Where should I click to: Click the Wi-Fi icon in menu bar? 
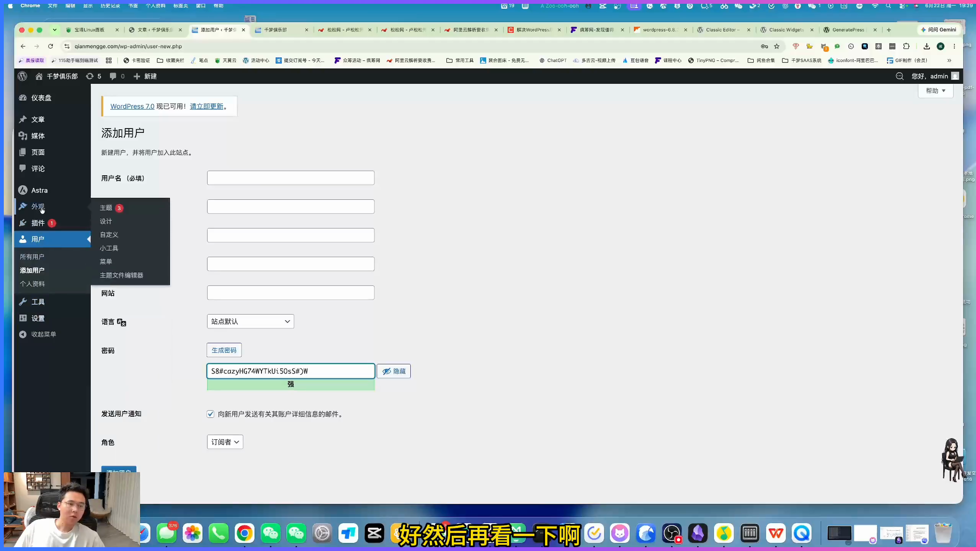(875, 6)
